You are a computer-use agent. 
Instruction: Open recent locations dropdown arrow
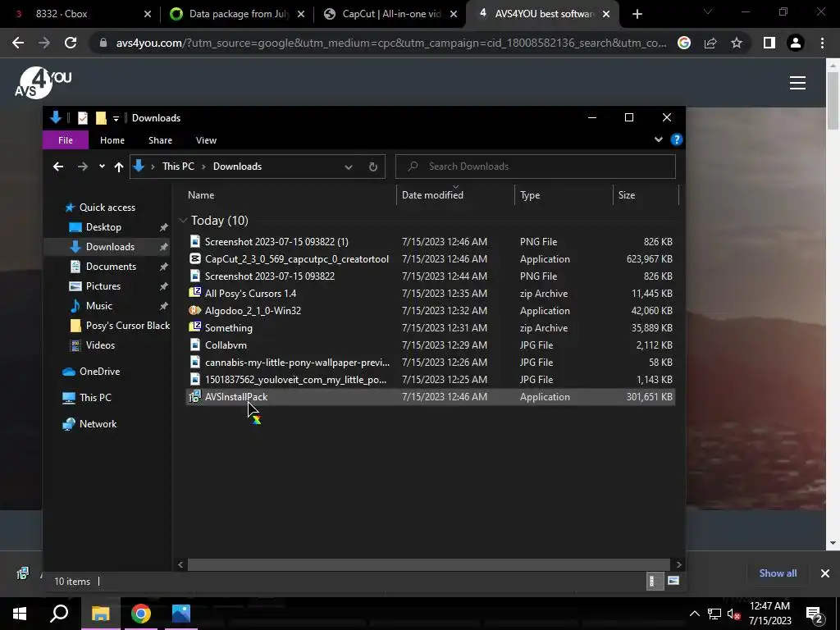click(x=102, y=167)
